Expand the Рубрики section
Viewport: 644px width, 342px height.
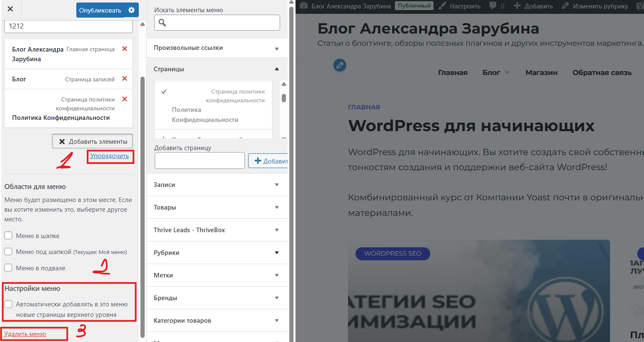217,253
